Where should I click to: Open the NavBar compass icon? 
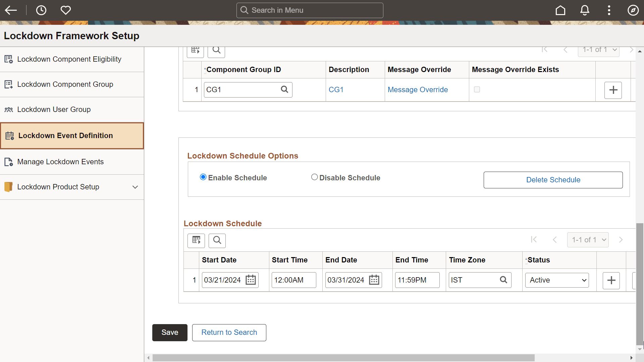[633, 10]
